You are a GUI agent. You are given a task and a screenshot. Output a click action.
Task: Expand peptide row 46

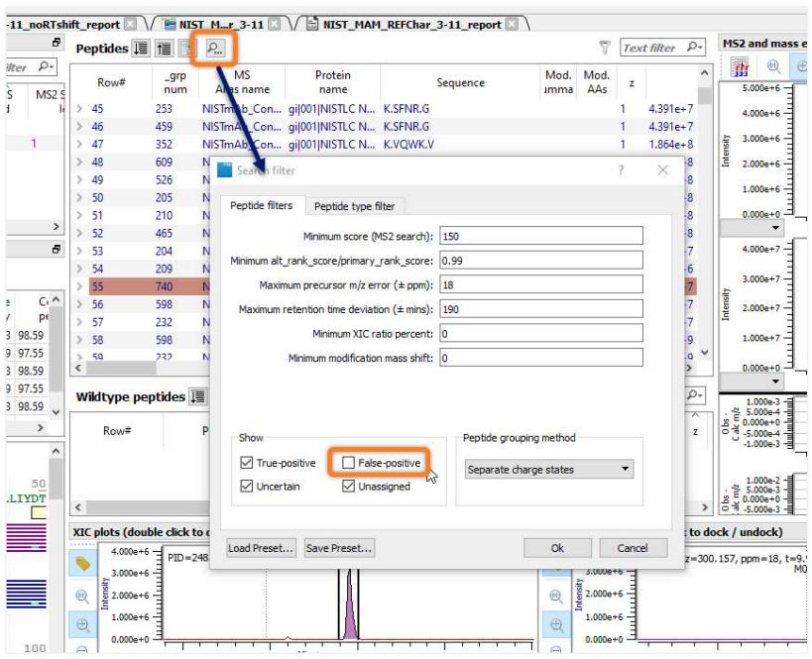tap(79, 126)
